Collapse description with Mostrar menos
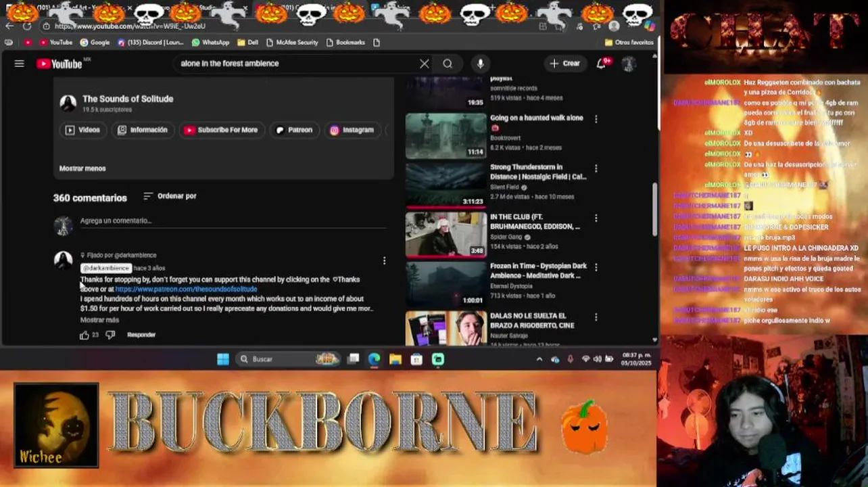 click(x=82, y=168)
